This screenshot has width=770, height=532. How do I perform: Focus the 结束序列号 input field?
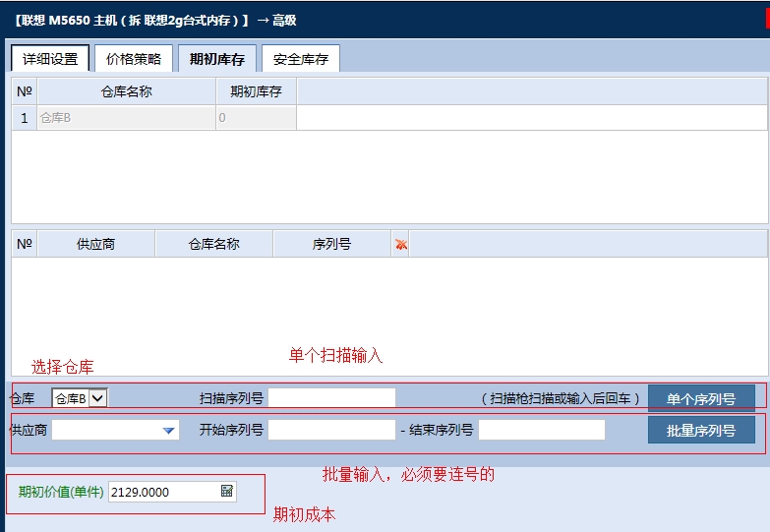pyautogui.click(x=542, y=430)
